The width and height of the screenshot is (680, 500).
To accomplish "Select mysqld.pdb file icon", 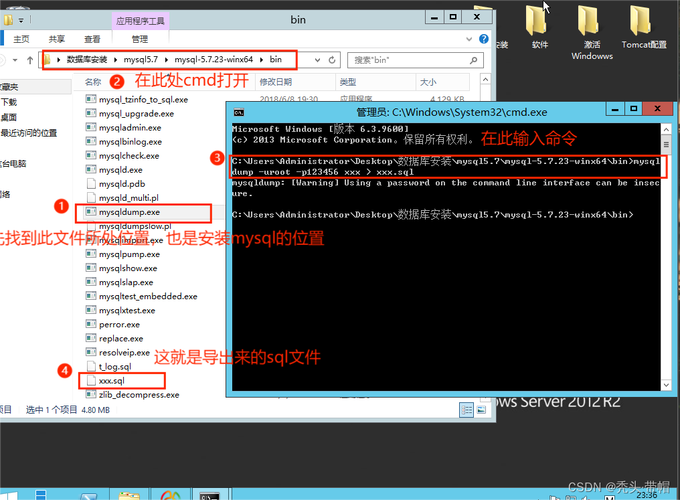I will [x=91, y=183].
